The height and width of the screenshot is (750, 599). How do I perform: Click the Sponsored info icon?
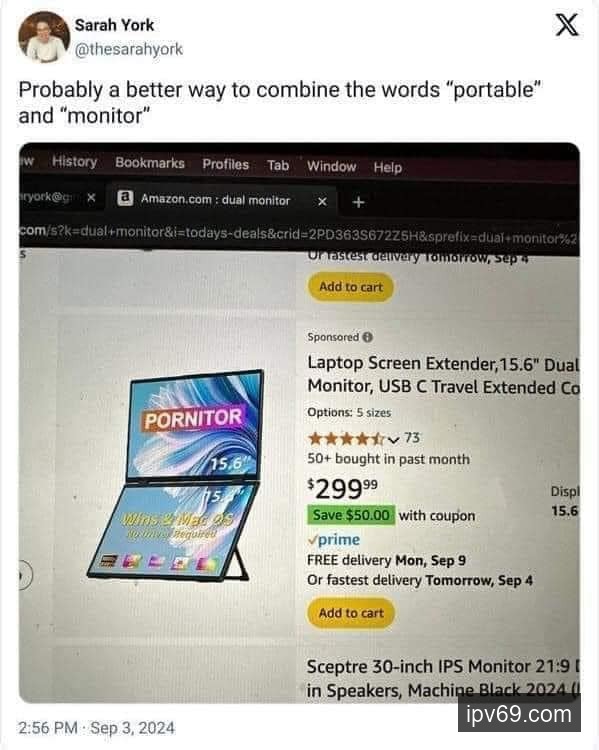pyautogui.click(x=367, y=337)
